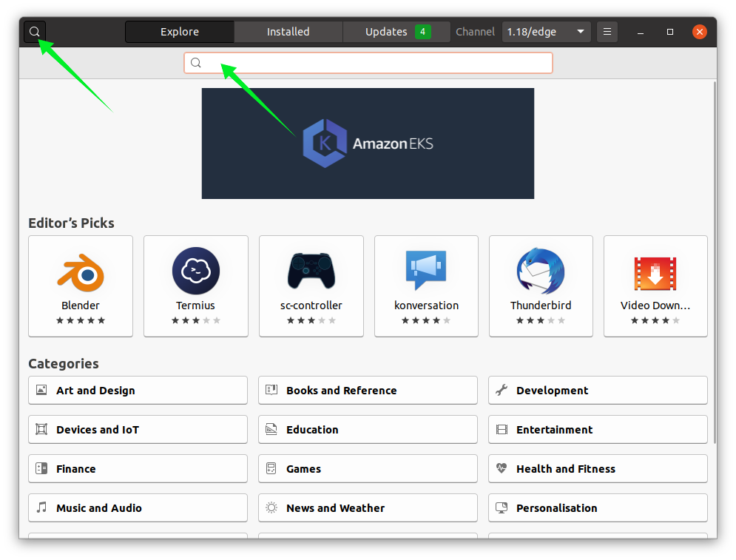Image resolution: width=736 pixels, height=560 pixels.
Task: Click the Devices and IoT icon
Action: point(41,429)
